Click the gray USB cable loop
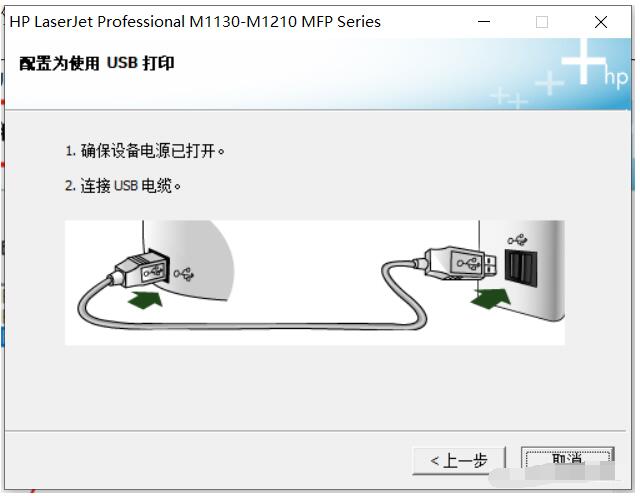 [x=251, y=310]
